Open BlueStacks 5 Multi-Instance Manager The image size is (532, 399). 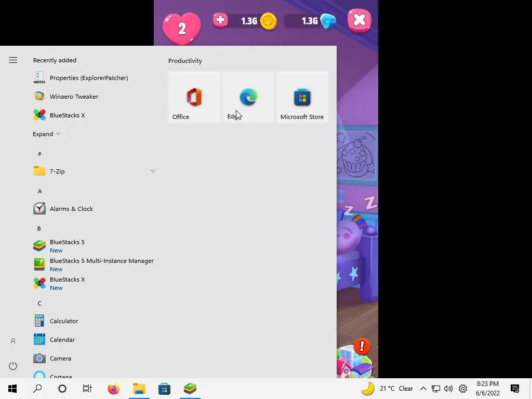point(95,264)
